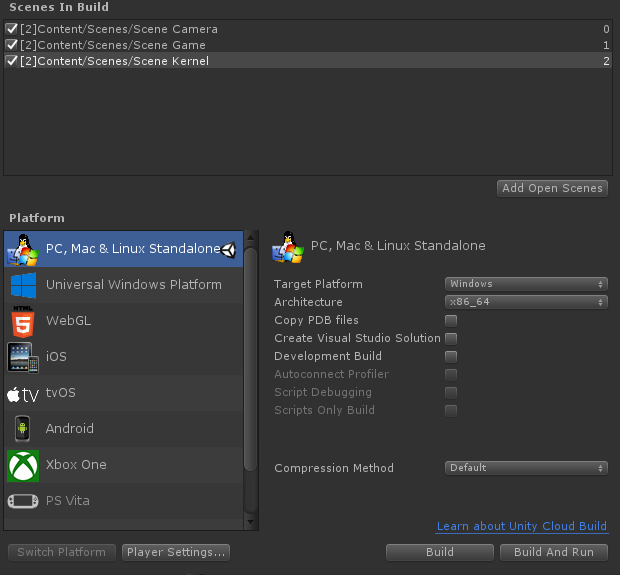Uncheck the Scene Kernel checkbox

click(12, 61)
